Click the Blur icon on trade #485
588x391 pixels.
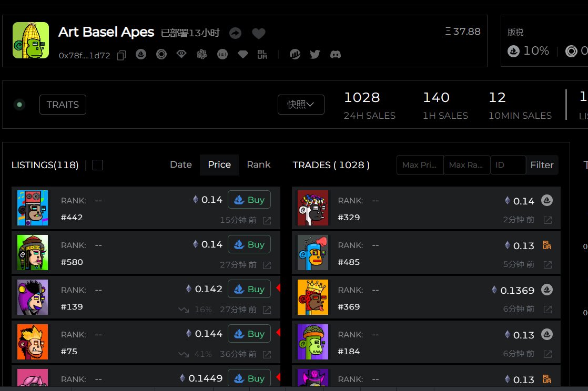547,245
